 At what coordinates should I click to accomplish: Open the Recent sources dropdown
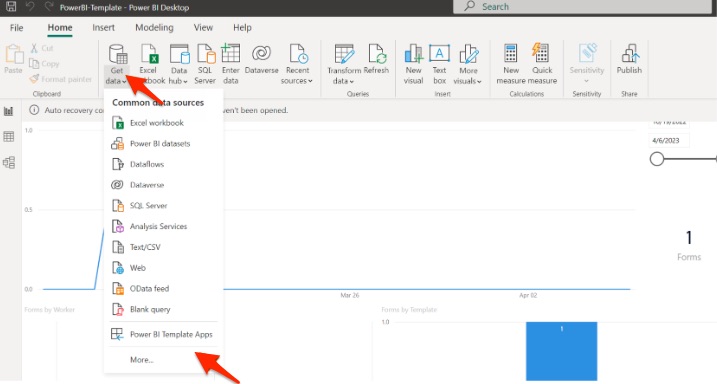297,64
